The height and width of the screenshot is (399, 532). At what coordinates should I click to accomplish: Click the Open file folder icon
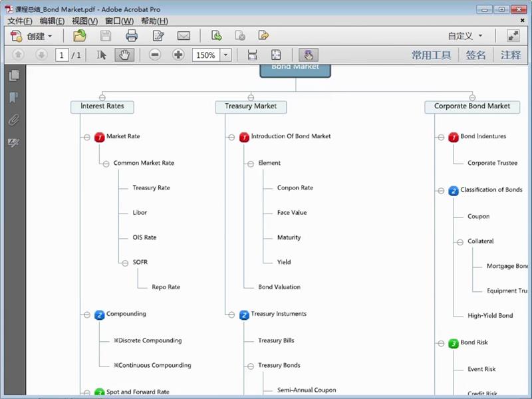tap(80, 36)
